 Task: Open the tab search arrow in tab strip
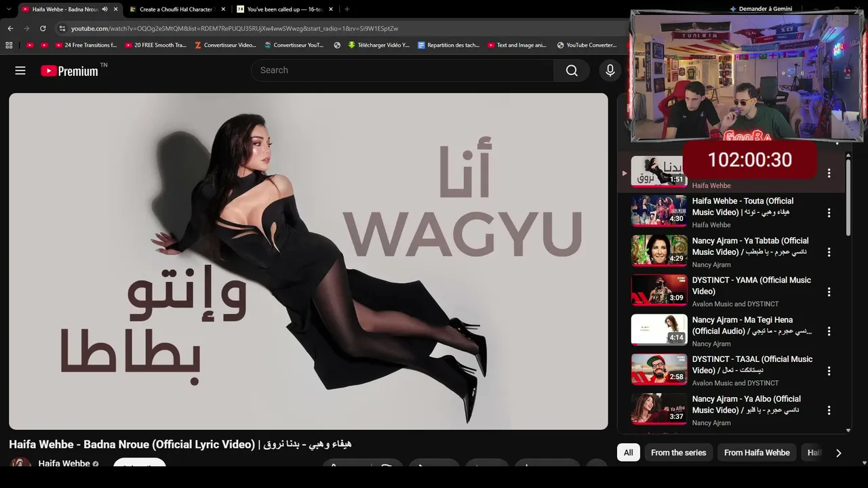9,9
